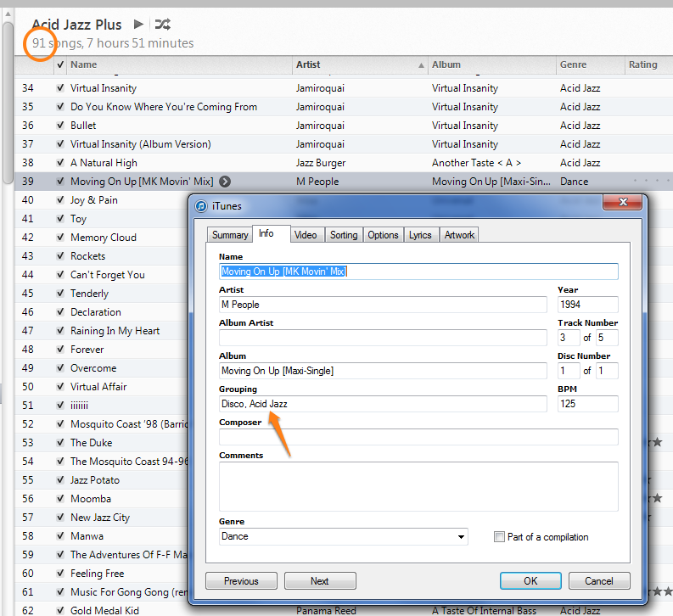Select the song Overcome
The height and width of the screenshot is (616, 673).
93,368
